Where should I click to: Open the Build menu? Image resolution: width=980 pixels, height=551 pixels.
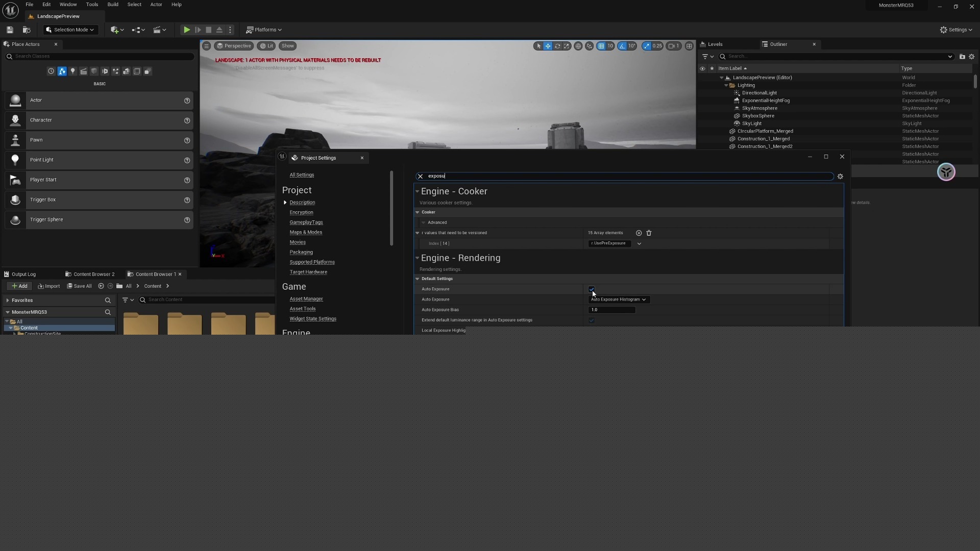113,5
